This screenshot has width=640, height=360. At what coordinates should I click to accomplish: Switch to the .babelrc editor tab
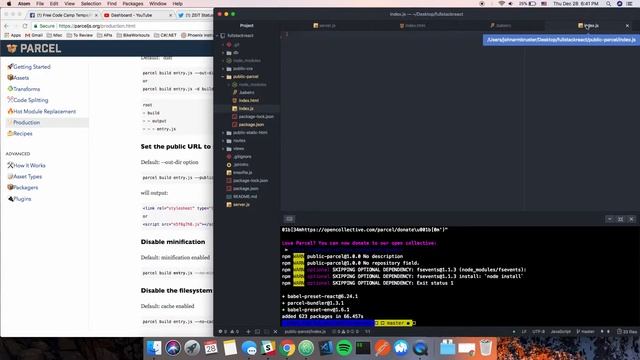click(x=501, y=25)
